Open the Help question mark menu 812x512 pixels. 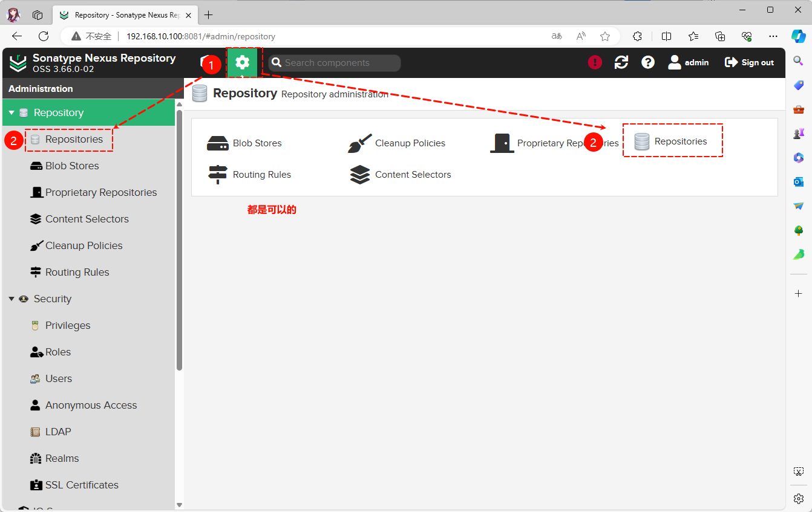pos(648,62)
